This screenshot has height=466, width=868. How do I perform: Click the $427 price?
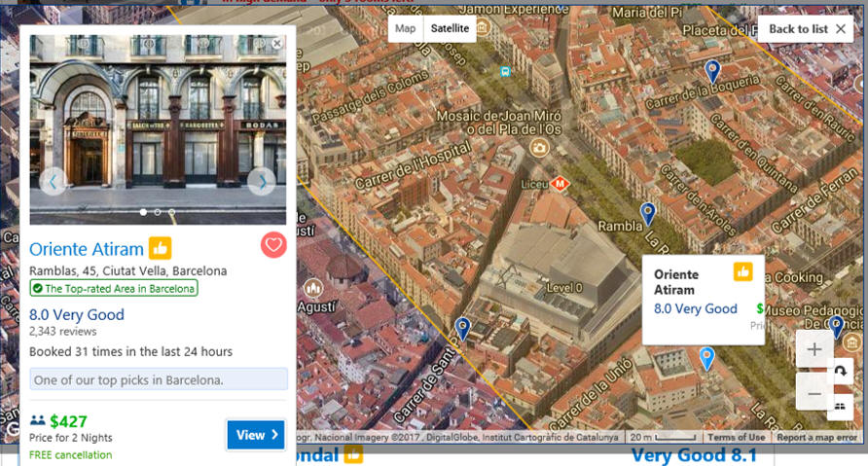click(x=68, y=421)
